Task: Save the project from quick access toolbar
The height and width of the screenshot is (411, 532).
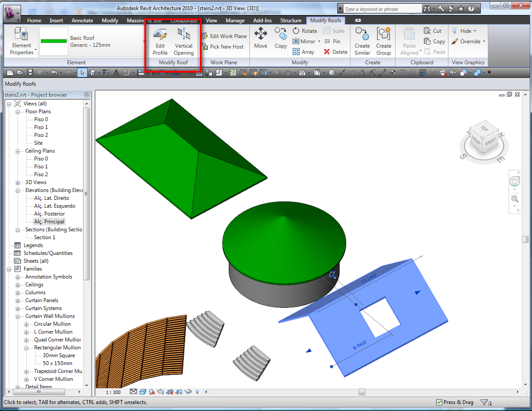Action: tap(30, 73)
